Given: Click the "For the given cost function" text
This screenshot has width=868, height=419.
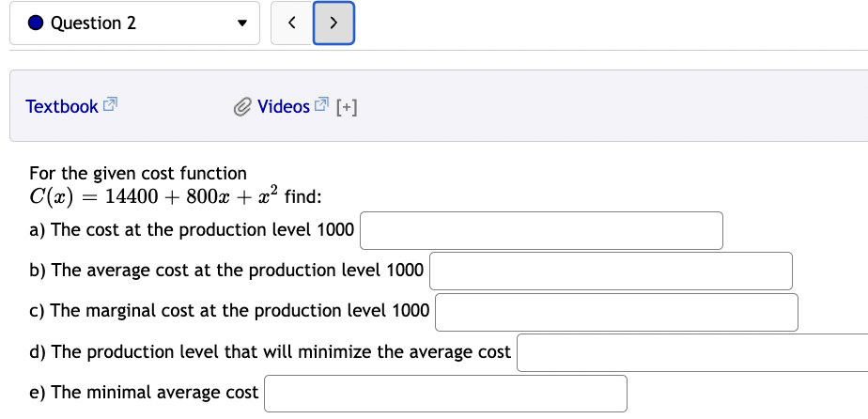Looking at the screenshot, I should point(138,173).
